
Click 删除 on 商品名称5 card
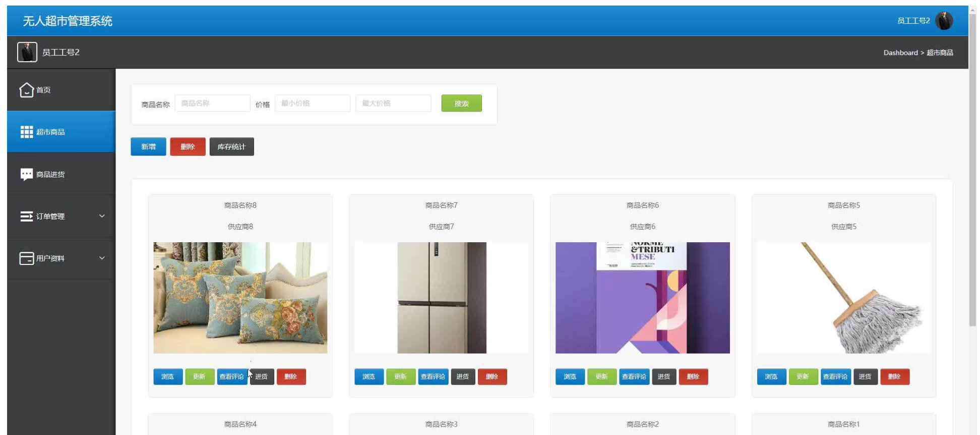894,376
